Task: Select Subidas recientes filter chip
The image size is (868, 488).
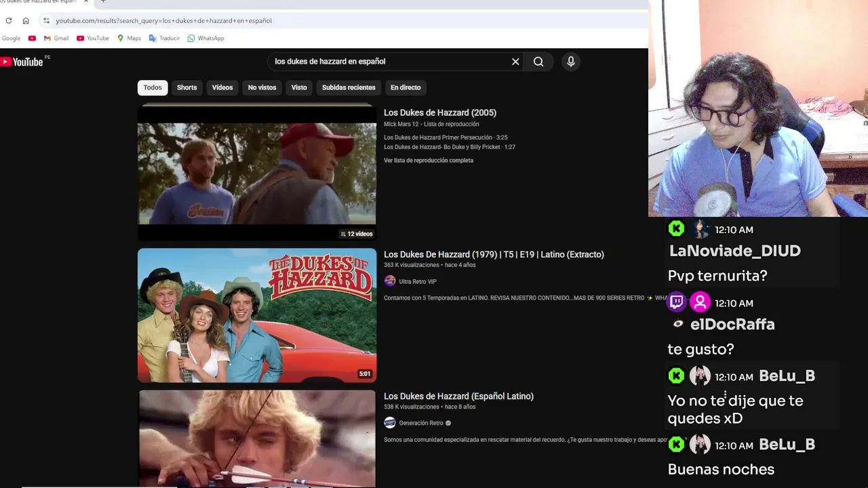Action: point(349,87)
